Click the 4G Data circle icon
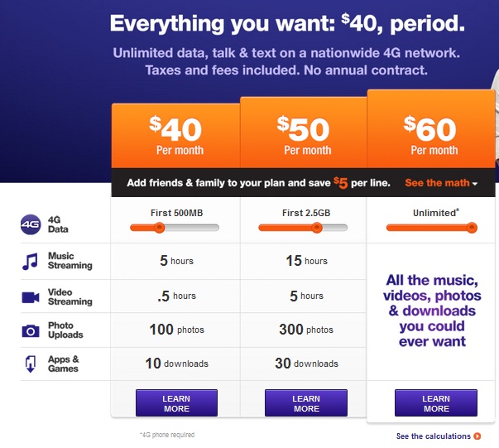The height and width of the screenshot is (448, 499). pos(31,224)
